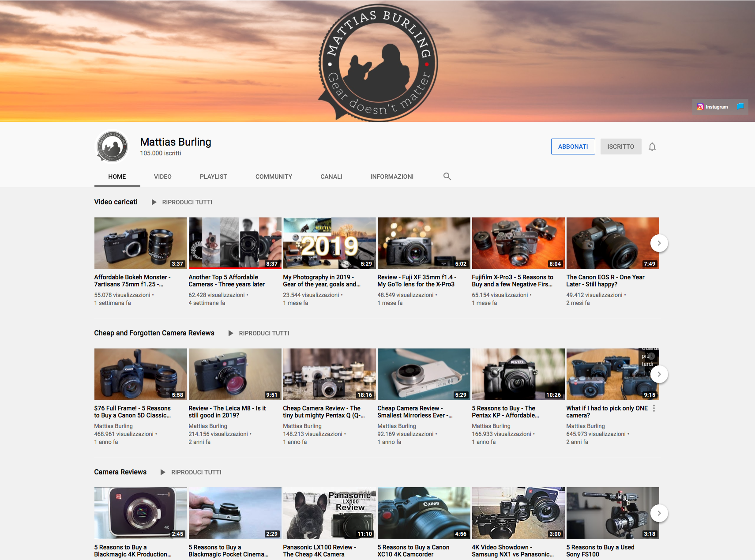Open the INFORMAZIONI tab
Screen dimensions: 755x560
tap(392, 177)
